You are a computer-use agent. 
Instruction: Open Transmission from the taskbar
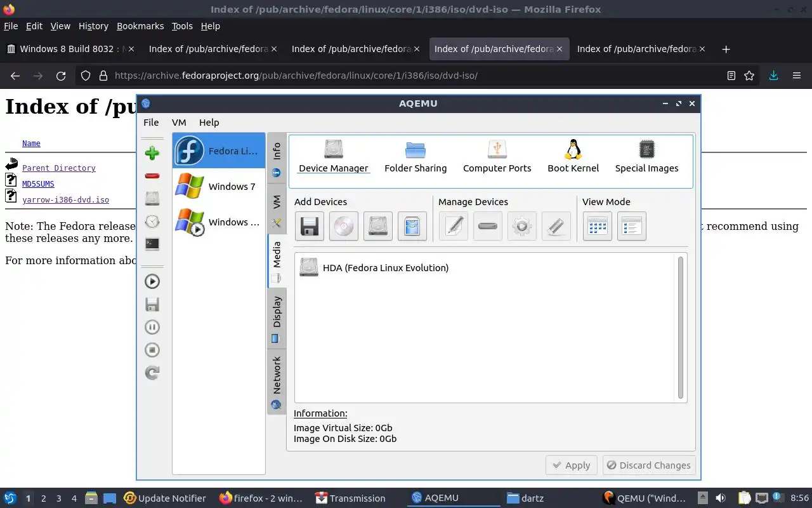coord(350,498)
